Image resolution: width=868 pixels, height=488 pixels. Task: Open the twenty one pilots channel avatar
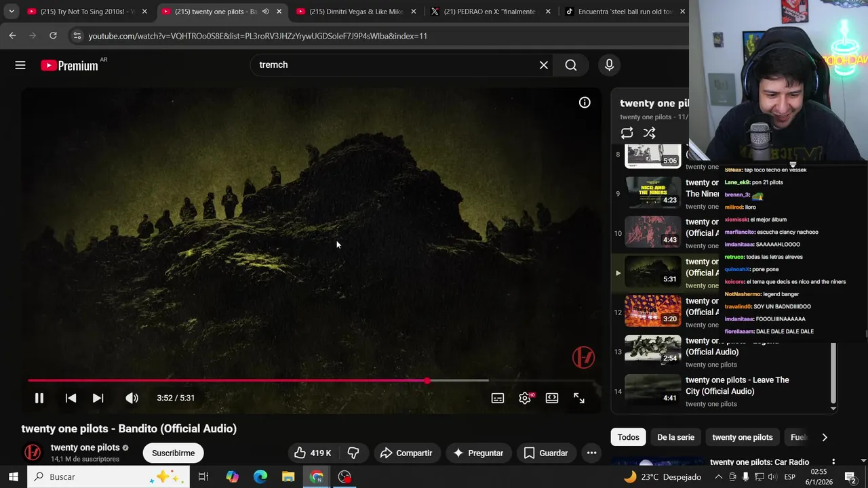point(32,452)
